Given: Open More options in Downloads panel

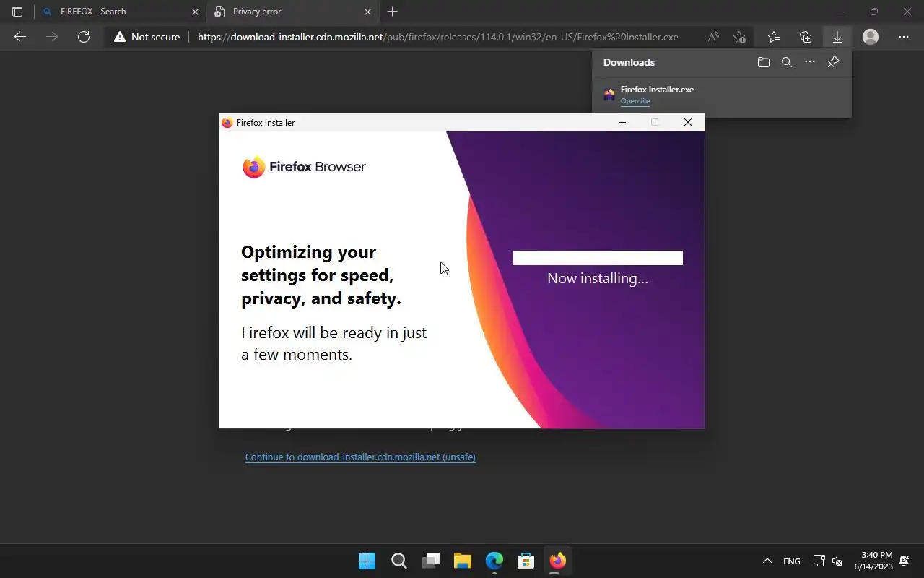Looking at the screenshot, I should point(810,62).
